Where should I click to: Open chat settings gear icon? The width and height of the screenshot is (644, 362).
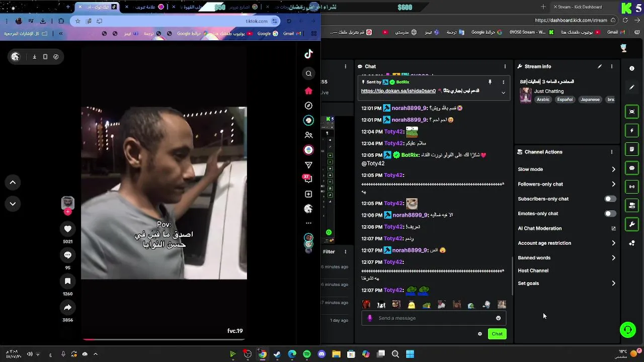[x=479, y=334]
